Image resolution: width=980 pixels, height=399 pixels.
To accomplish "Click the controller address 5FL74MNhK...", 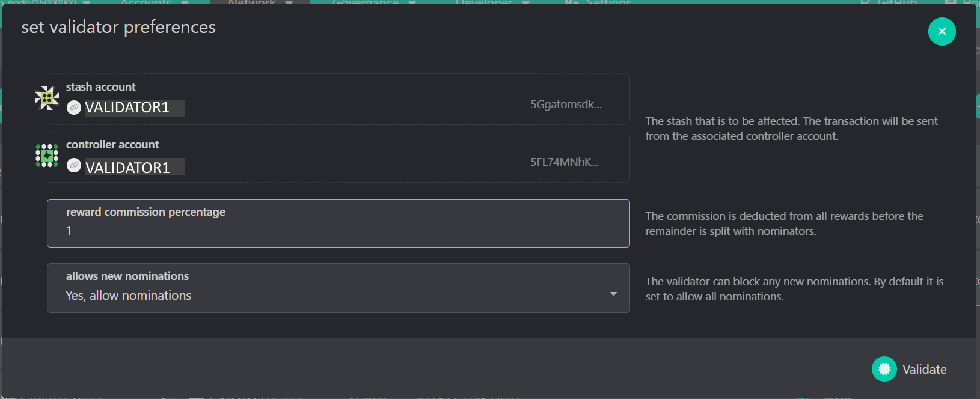I will click(564, 162).
